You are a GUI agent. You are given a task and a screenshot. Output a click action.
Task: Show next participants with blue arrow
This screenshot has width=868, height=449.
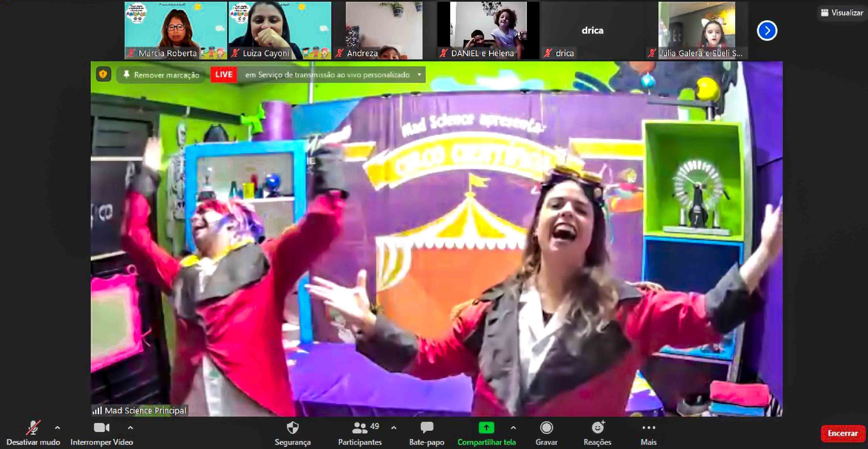click(x=767, y=31)
